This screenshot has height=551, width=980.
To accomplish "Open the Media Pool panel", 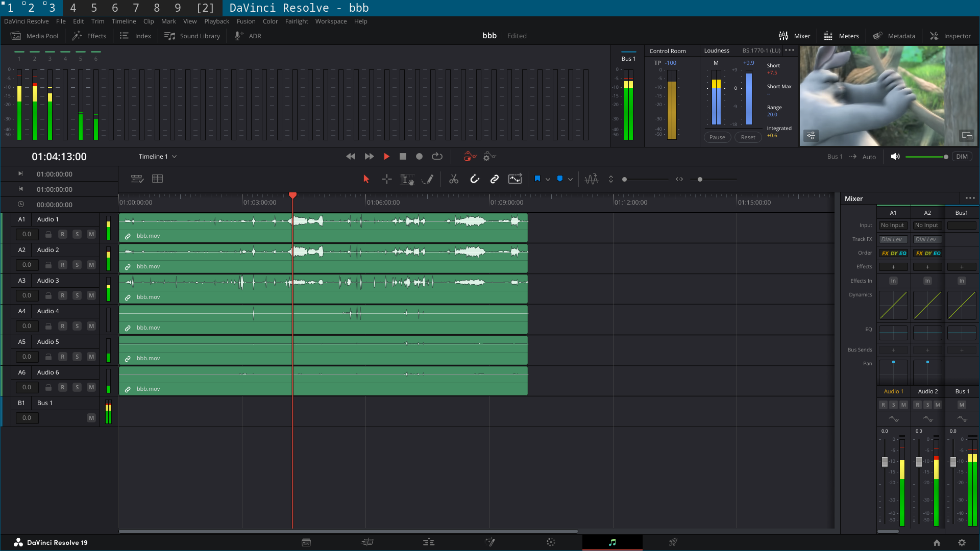I will click(x=35, y=36).
